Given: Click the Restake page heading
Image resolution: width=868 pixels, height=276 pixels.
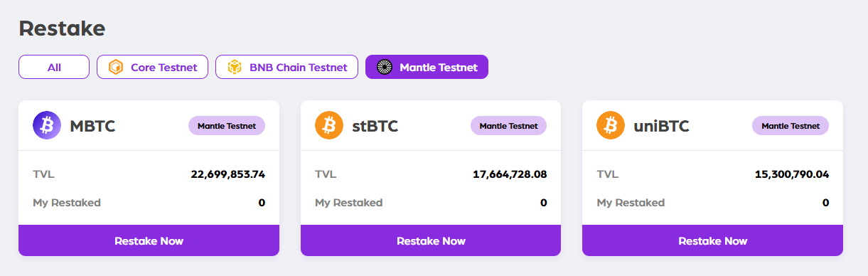Looking at the screenshot, I should (62, 28).
